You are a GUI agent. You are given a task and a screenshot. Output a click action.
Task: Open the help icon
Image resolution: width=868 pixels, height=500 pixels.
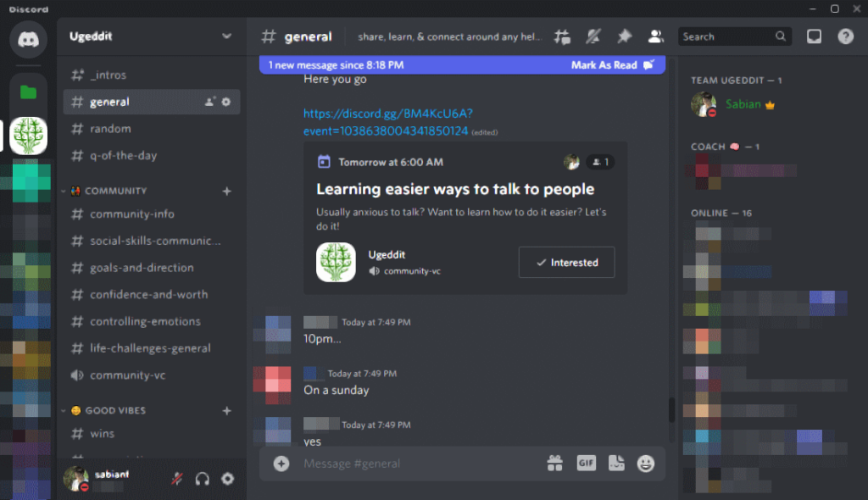click(x=845, y=36)
